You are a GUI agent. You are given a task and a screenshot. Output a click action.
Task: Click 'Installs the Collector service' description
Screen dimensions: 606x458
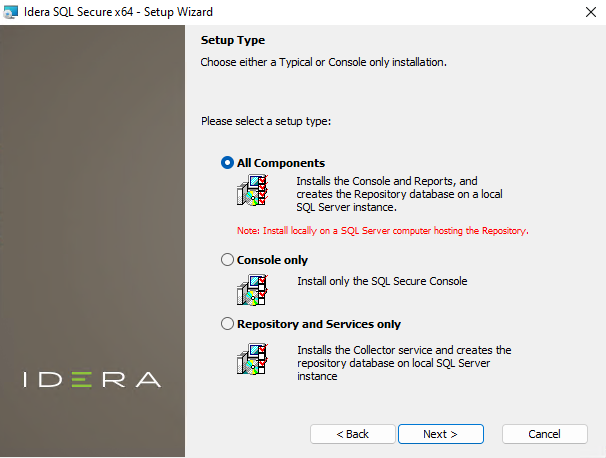tap(404, 363)
